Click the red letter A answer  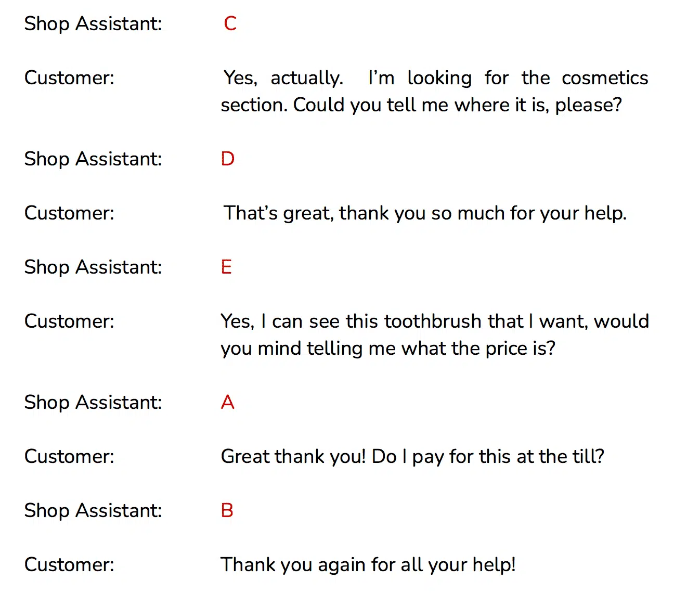pyautogui.click(x=228, y=402)
